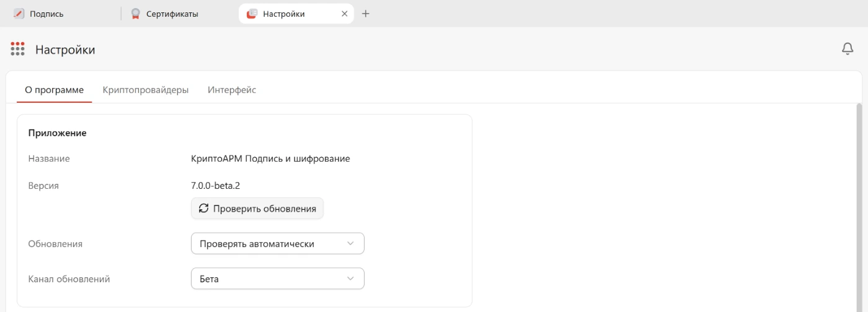Click the Версия label

click(43, 185)
